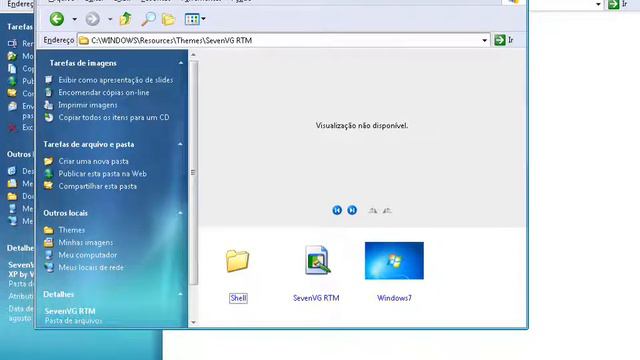Click the Ir button in background window

coord(618,4)
